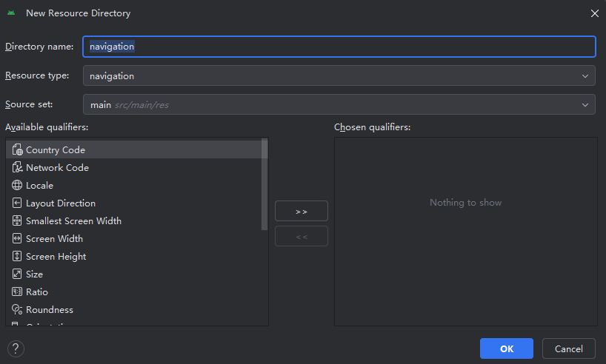Open the Source set dropdown
606x364 pixels.
click(x=339, y=104)
